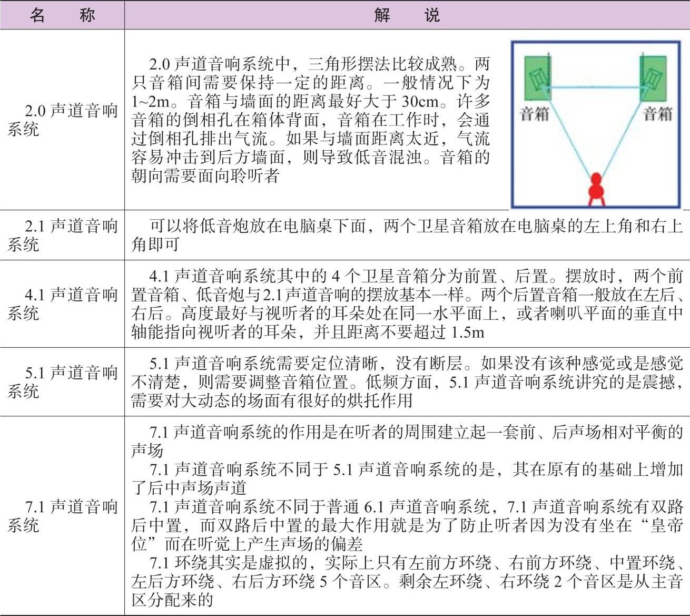Select the 4.1 声道音响系统 row name

click(62, 304)
